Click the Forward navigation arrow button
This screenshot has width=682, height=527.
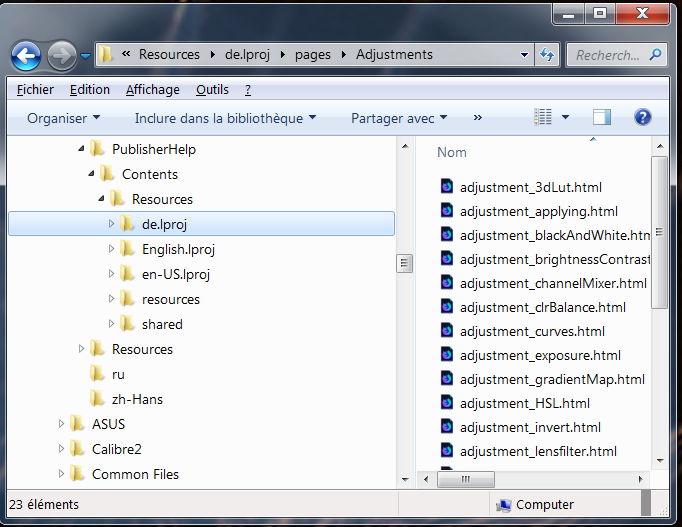[x=62, y=56]
